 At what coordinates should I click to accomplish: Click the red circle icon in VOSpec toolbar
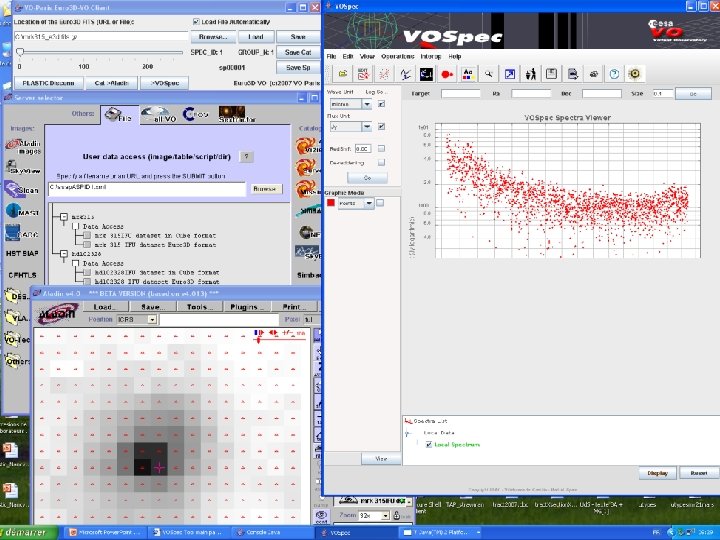click(447, 74)
